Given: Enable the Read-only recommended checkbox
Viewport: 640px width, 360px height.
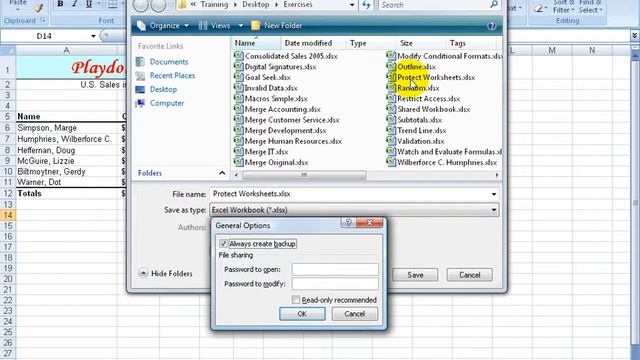Looking at the screenshot, I should [296, 300].
